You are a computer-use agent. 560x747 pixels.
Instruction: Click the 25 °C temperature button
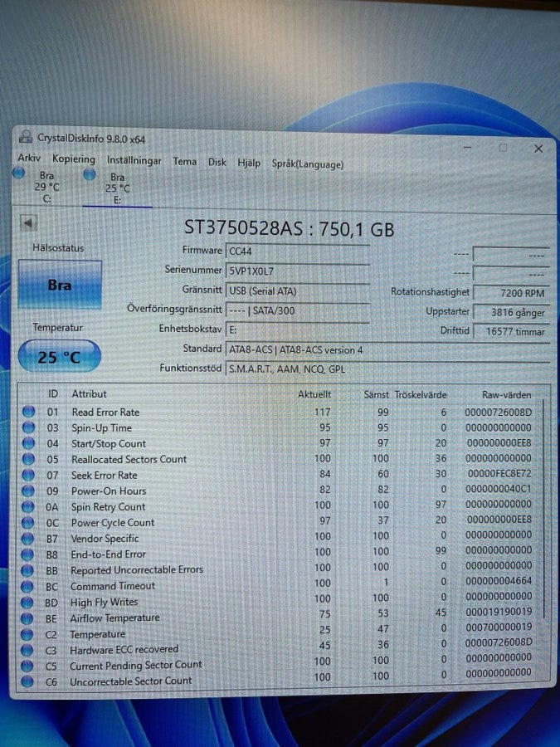tap(59, 356)
